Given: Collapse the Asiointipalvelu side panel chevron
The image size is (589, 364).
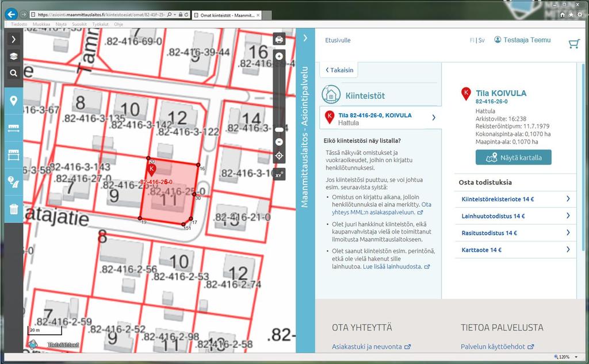Looking at the screenshot, I should tap(305, 38).
